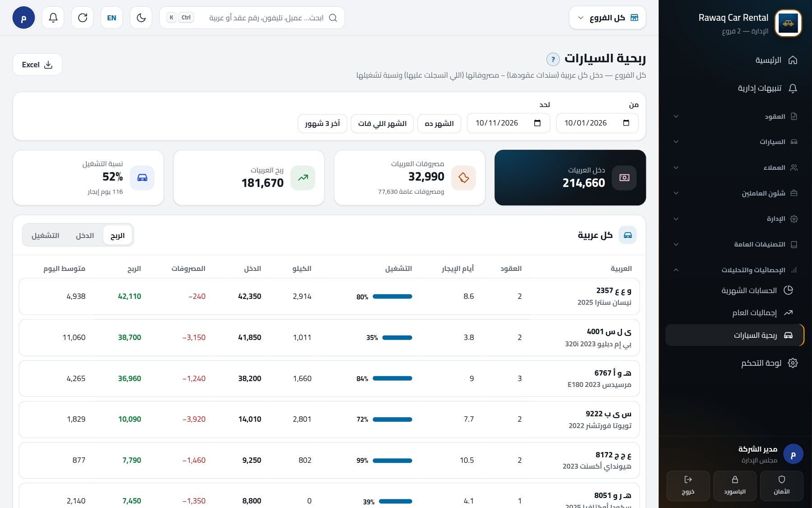The image size is (812, 508).
Task: Open the الأمان shield button
Action: point(781,486)
